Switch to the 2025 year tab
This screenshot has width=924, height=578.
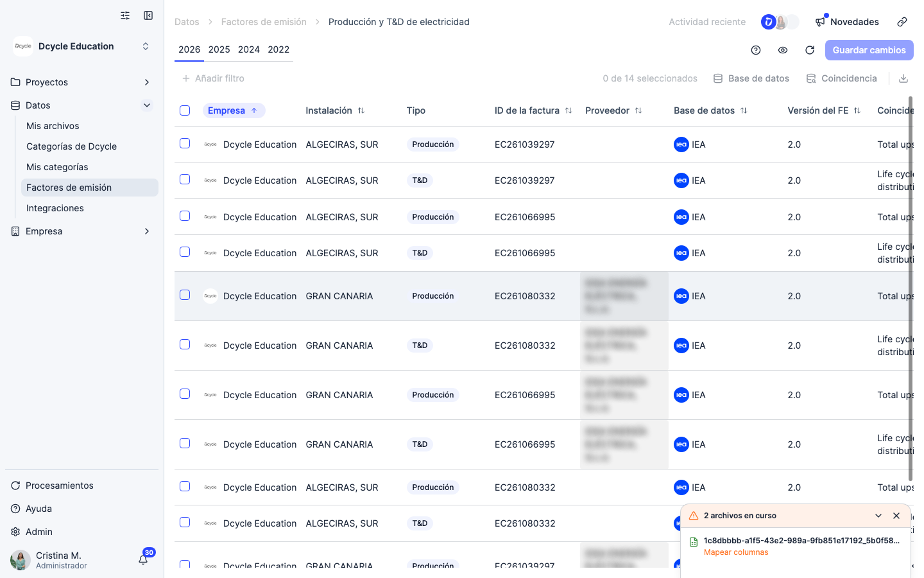click(219, 49)
